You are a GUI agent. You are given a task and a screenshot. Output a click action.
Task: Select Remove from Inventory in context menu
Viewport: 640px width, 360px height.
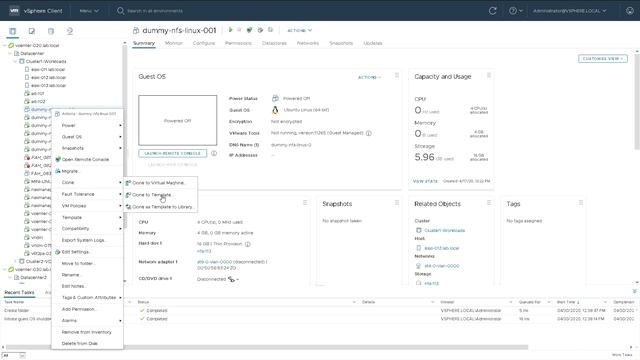(87, 332)
